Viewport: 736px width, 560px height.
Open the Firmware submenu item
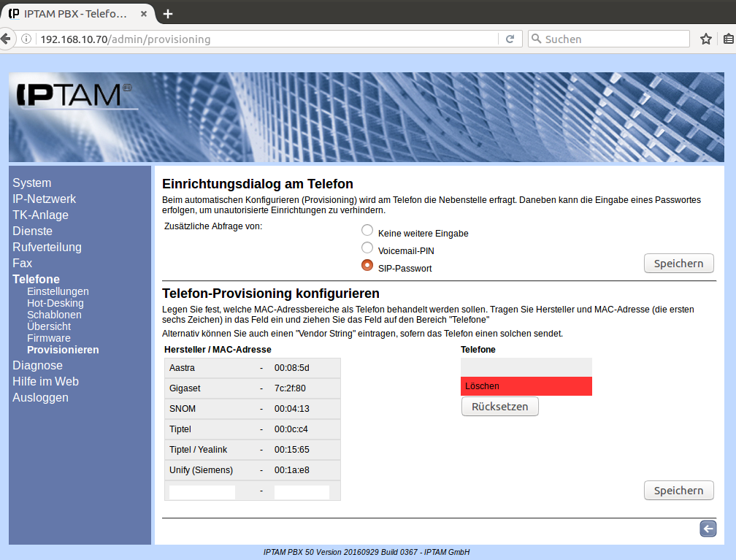48,338
